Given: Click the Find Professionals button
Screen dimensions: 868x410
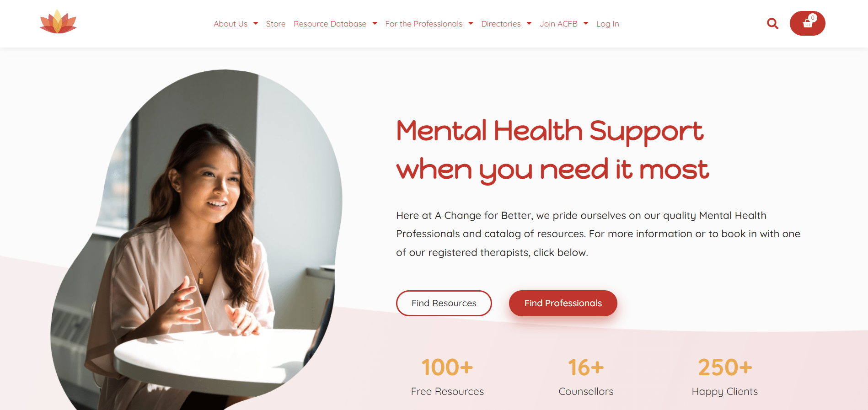Looking at the screenshot, I should coord(563,303).
